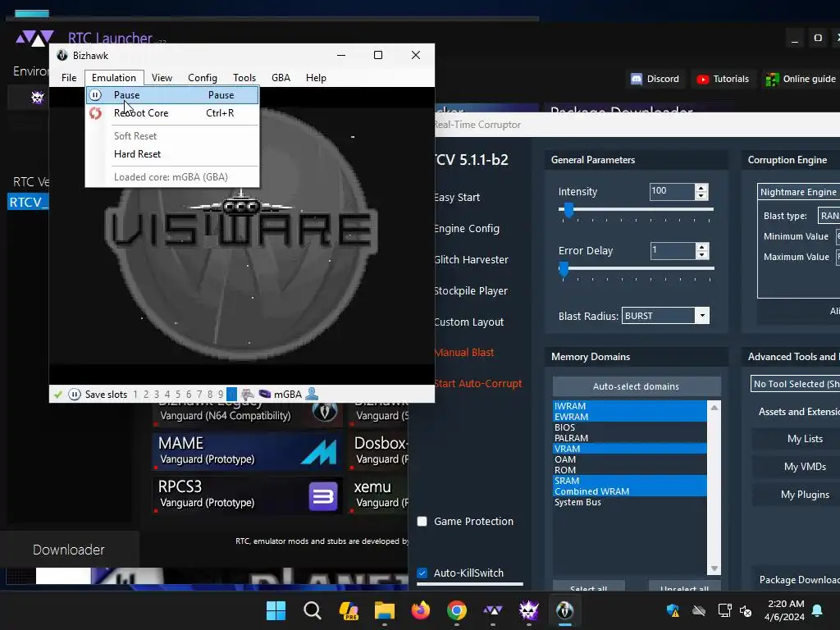This screenshot has width=840, height=630.
Task: Select save slot 5 in status bar
Action: [x=178, y=395]
